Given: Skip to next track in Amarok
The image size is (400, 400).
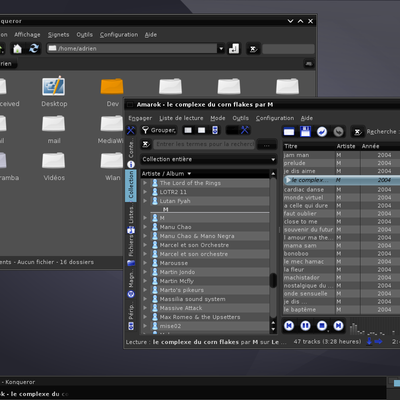Looking at the screenshot, I should coord(338,325).
